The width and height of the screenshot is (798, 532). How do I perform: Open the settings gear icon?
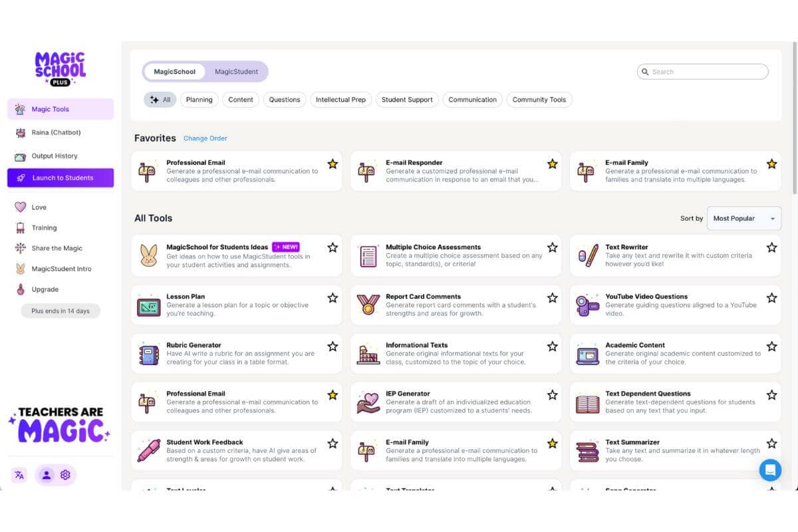pyautogui.click(x=65, y=475)
